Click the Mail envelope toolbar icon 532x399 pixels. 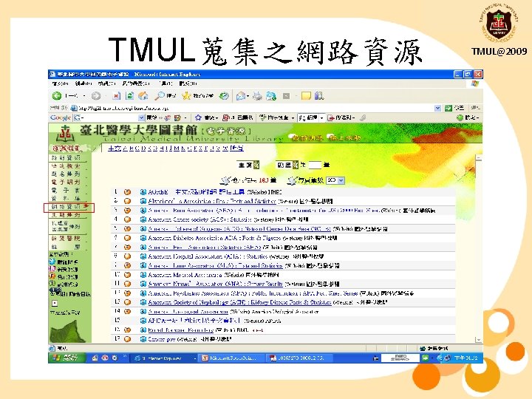pyautogui.click(x=241, y=96)
